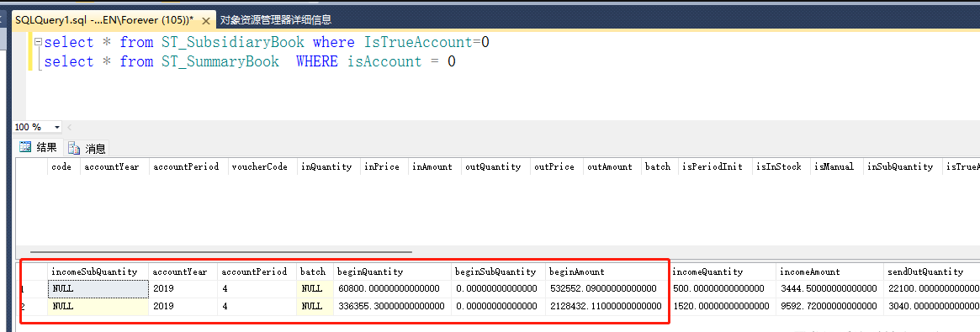Viewport: 980px width, 332px height.
Task: Click isAccount in the second query
Action: coord(385,62)
